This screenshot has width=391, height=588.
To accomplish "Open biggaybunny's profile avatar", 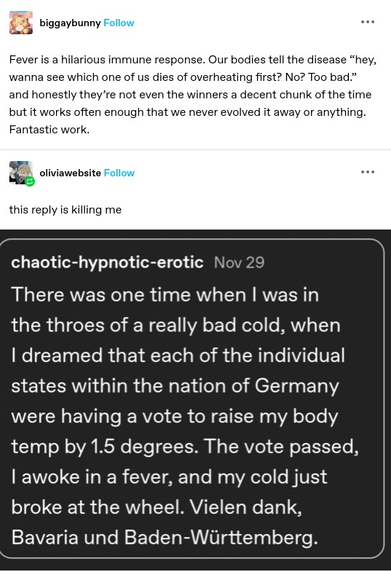I will click(x=21, y=23).
